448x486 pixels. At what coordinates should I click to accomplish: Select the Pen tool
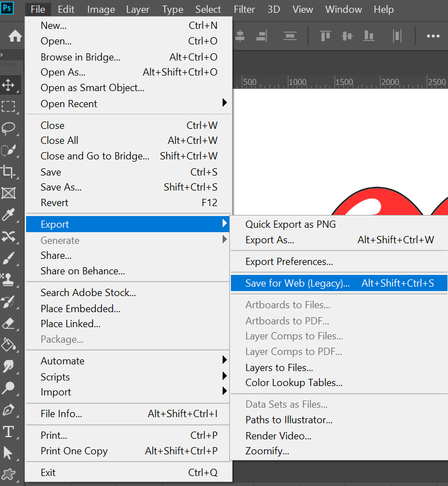[x=8, y=410]
